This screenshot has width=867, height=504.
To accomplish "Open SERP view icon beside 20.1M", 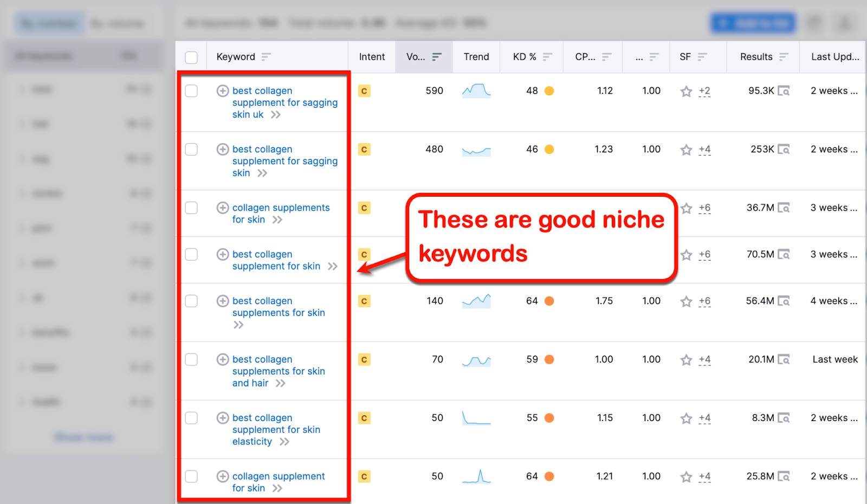I will click(x=784, y=360).
